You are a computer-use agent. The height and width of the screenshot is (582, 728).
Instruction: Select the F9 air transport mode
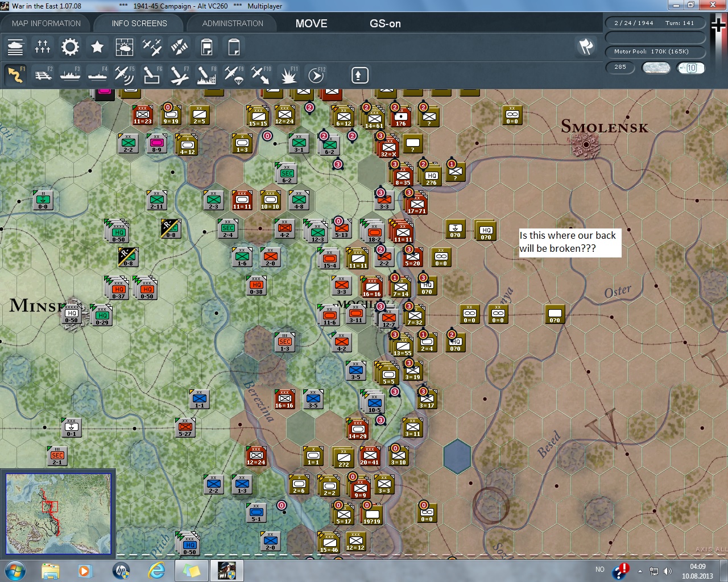pos(234,75)
